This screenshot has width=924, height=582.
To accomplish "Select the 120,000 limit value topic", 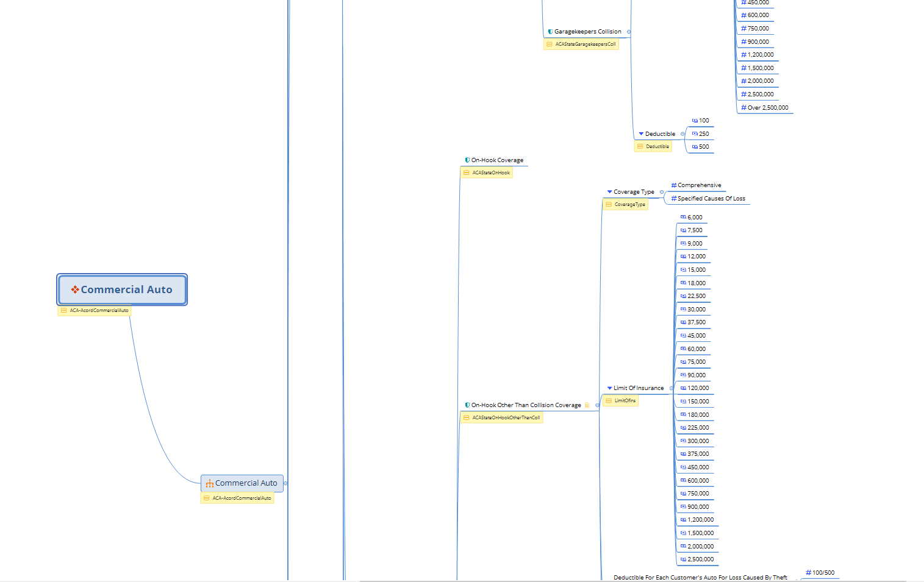I will click(x=698, y=388).
